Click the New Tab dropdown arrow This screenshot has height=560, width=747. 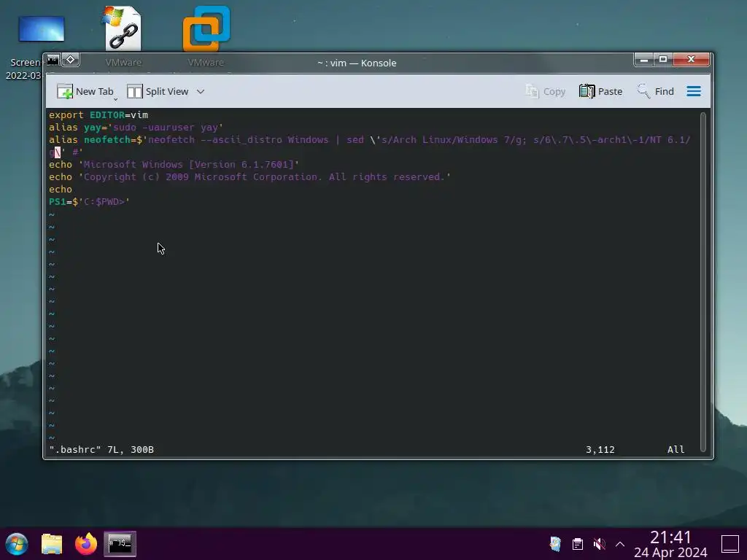115,98
